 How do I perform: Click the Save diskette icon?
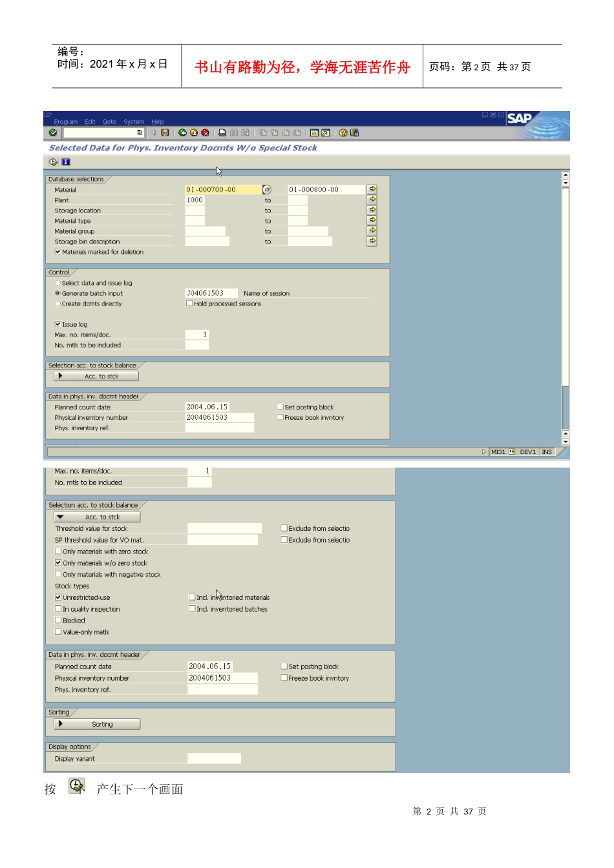pos(165,132)
